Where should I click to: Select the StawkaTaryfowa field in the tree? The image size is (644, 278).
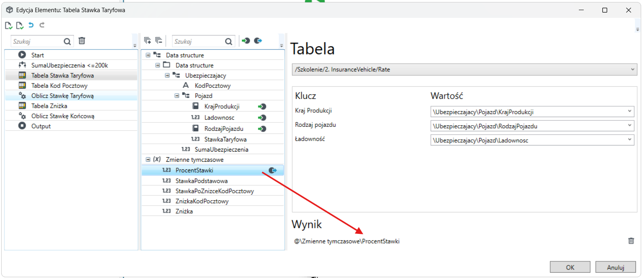click(x=213, y=139)
